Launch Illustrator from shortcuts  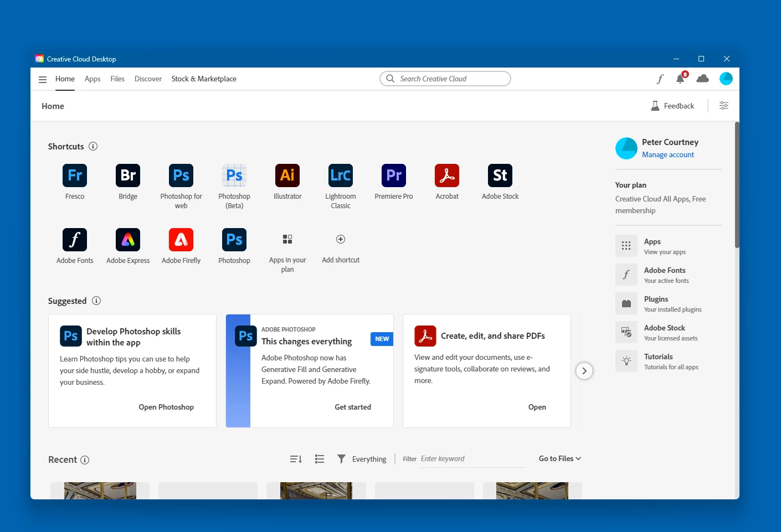point(287,175)
